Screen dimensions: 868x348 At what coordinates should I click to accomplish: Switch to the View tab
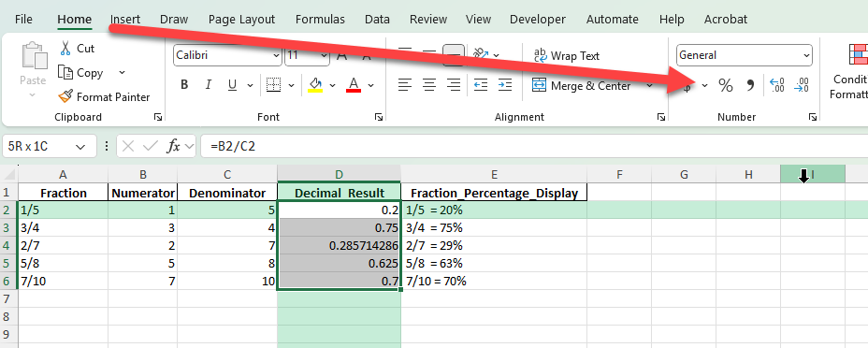(x=478, y=20)
